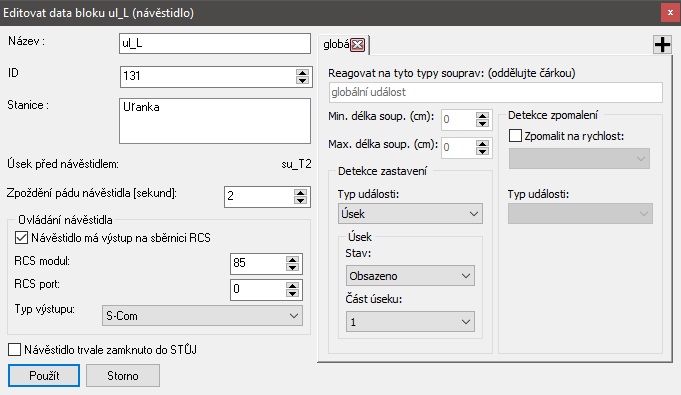The height and width of the screenshot is (395, 681).
Task: Click the Stanice text area
Action: pos(215,121)
